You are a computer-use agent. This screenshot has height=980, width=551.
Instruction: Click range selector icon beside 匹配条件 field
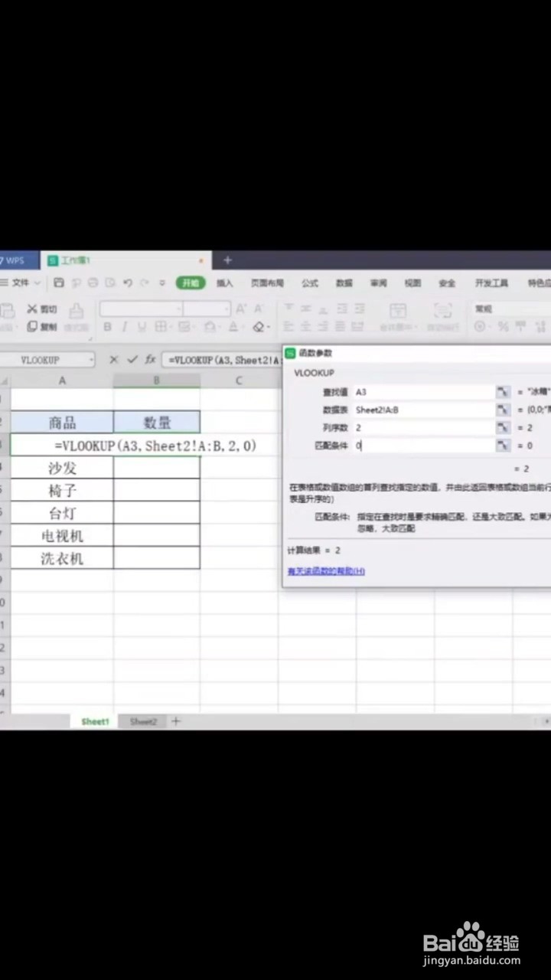coord(503,445)
